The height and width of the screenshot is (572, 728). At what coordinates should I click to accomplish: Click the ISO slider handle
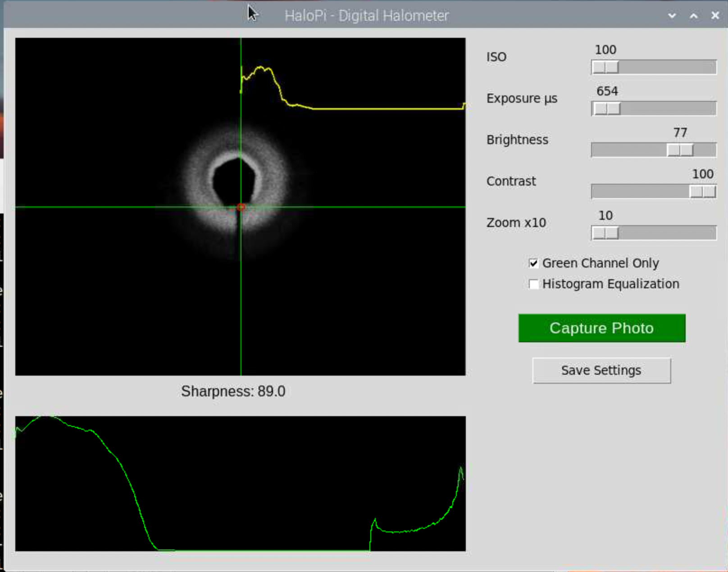pos(605,67)
